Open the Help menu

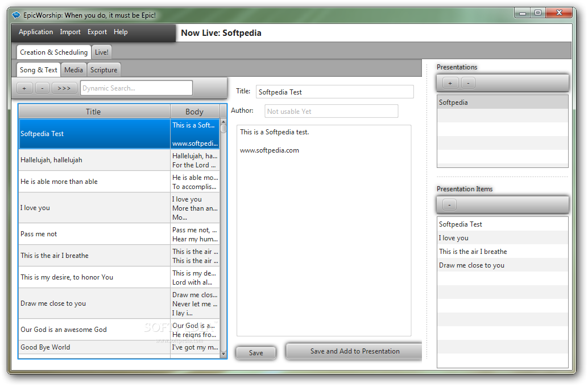tap(121, 32)
